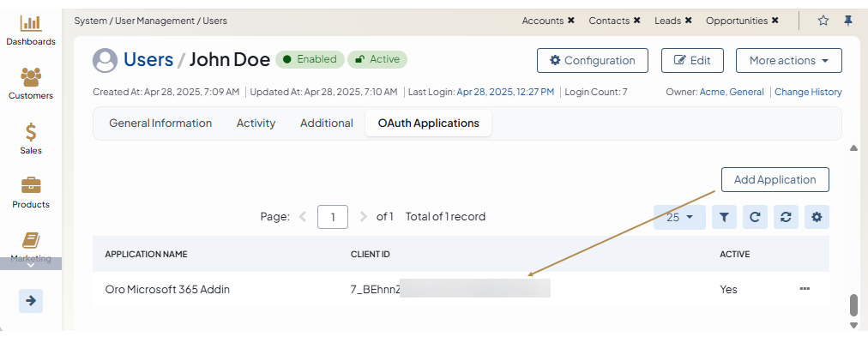
Task: Expand the More actions dropdown
Action: click(x=788, y=61)
